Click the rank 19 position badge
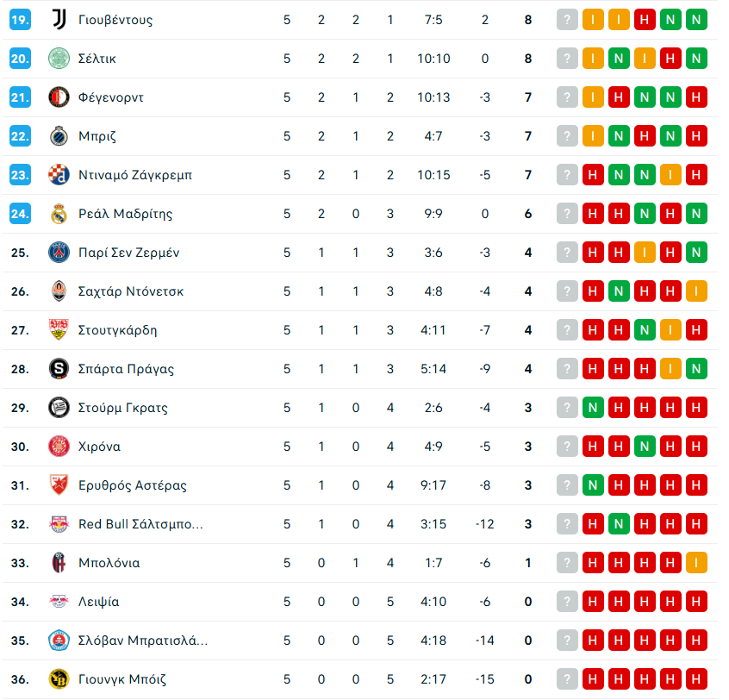The image size is (729, 700). click(x=21, y=20)
